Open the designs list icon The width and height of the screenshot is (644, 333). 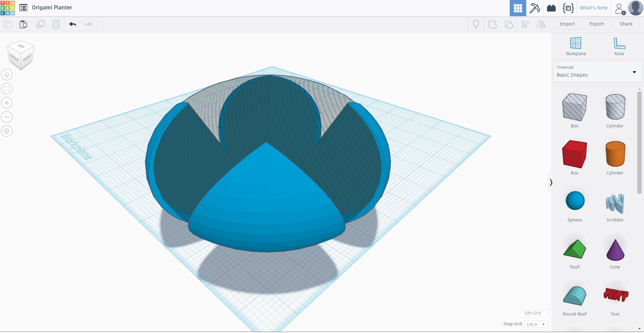(23, 8)
